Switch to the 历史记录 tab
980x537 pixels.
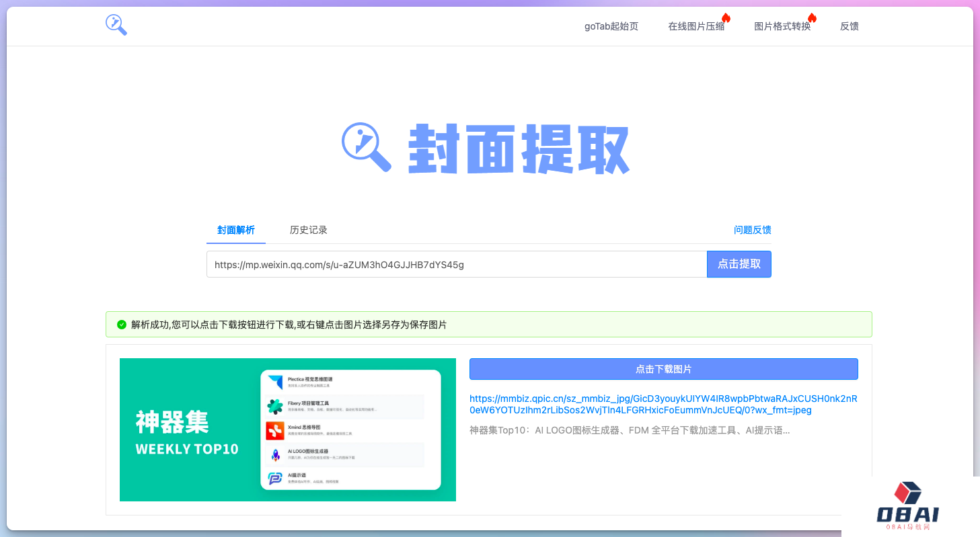(x=309, y=230)
